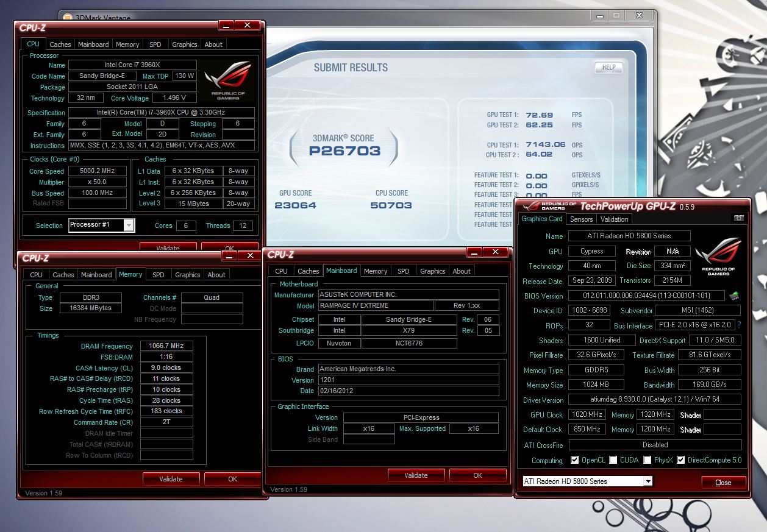Click the multiplier value x 50.0
Image resolution: width=767 pixels, height=532 pixels.
pos(97,182)
